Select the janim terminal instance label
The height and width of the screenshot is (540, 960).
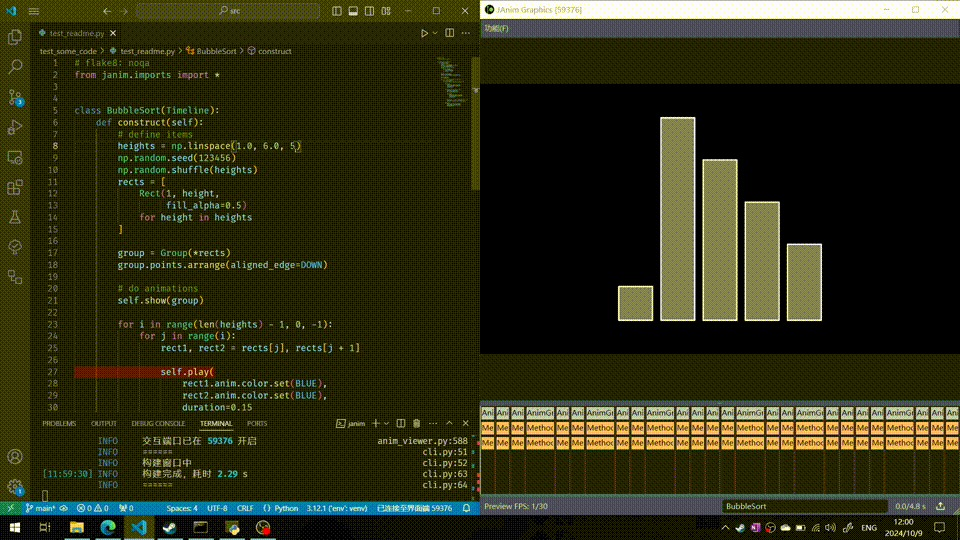[x=351, y=423]
